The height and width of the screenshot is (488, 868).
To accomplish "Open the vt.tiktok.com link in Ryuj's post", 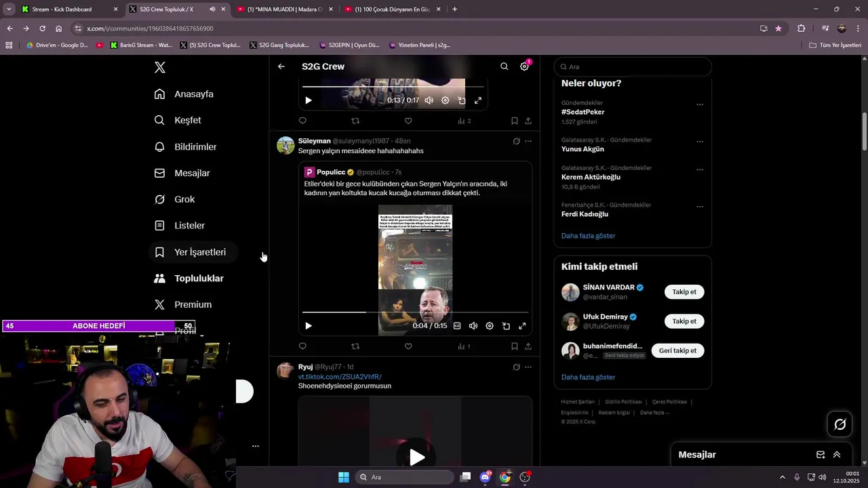I will (340, 377).
